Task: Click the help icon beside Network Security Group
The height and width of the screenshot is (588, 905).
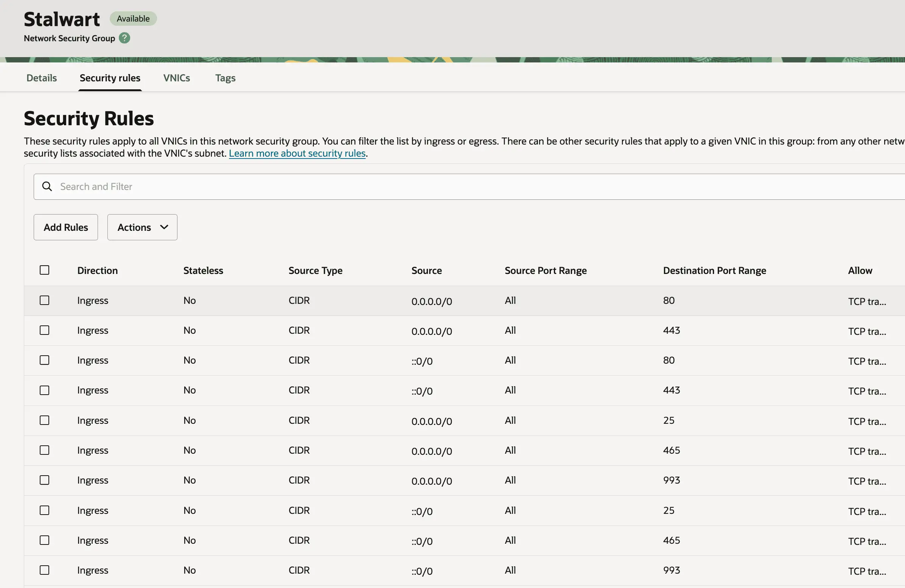Action: point(124,38)
